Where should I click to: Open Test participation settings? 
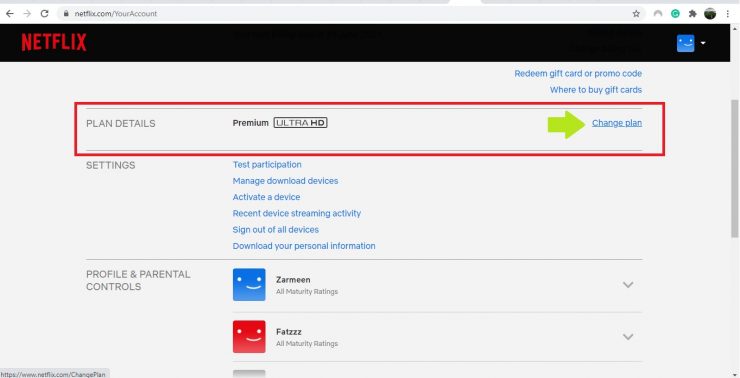coord(267,165)
